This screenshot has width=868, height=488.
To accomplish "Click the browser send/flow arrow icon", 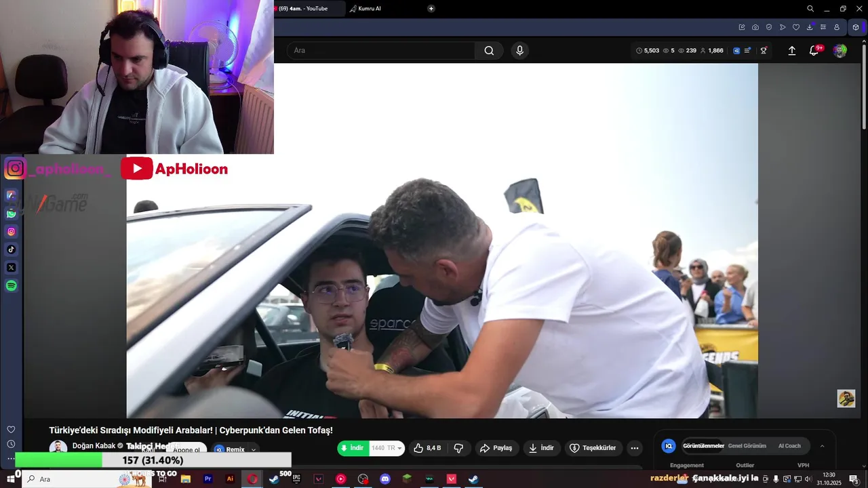I will click(x=783, y=27).
